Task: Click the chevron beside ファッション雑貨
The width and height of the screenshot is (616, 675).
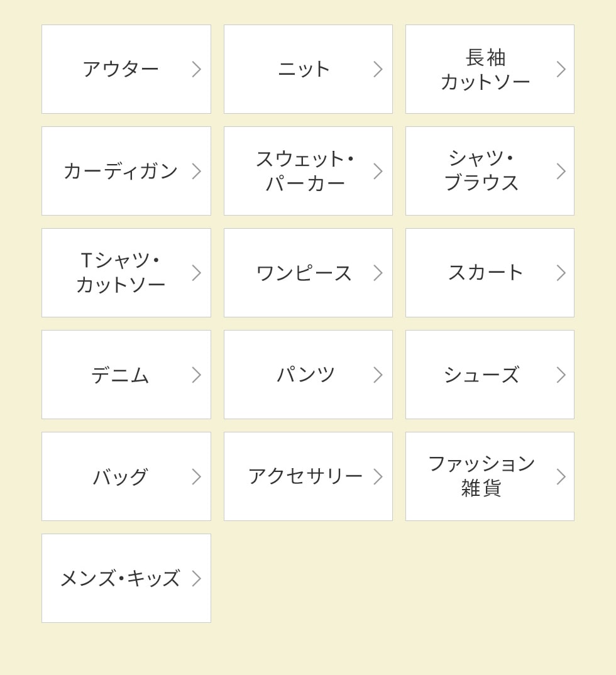Action: coord(561,476)
